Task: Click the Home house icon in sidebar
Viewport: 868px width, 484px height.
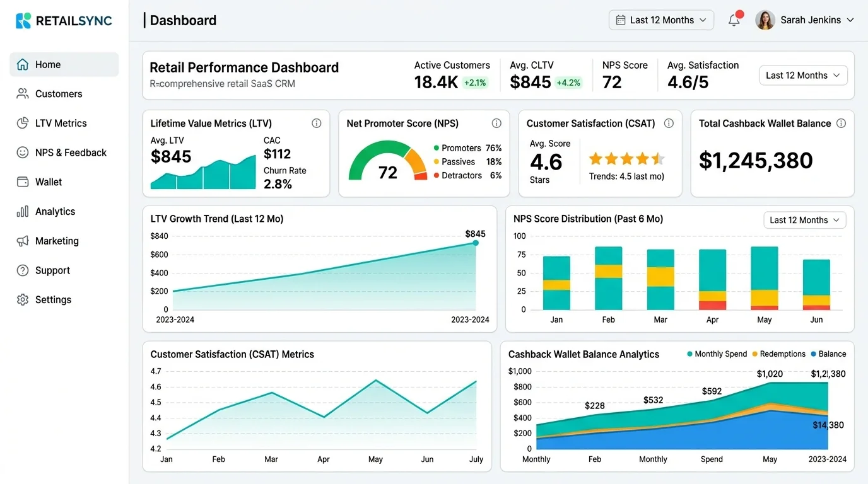Action: (x=23, y=64)
